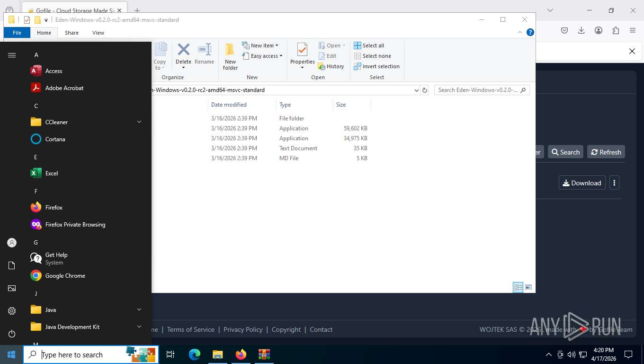The image size is (644, 364).
Task: Open the New item dropdown
Action: click(260, 45)
